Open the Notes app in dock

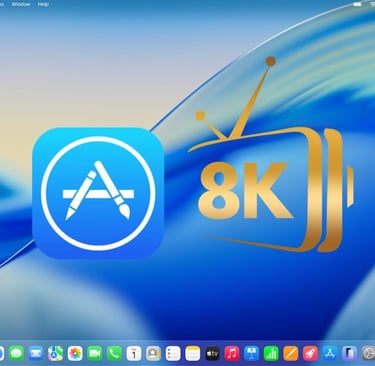point(193,353)
